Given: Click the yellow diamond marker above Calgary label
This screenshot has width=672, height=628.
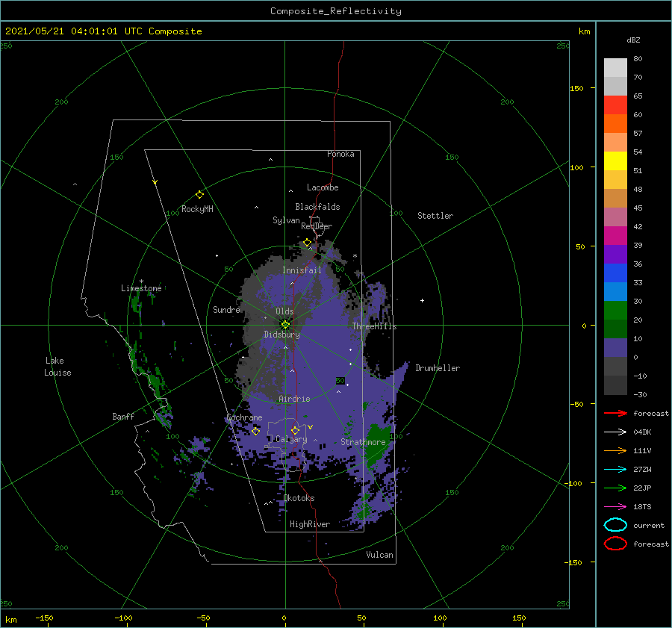Looking at the screenshot, I should (x=295, y=430).
